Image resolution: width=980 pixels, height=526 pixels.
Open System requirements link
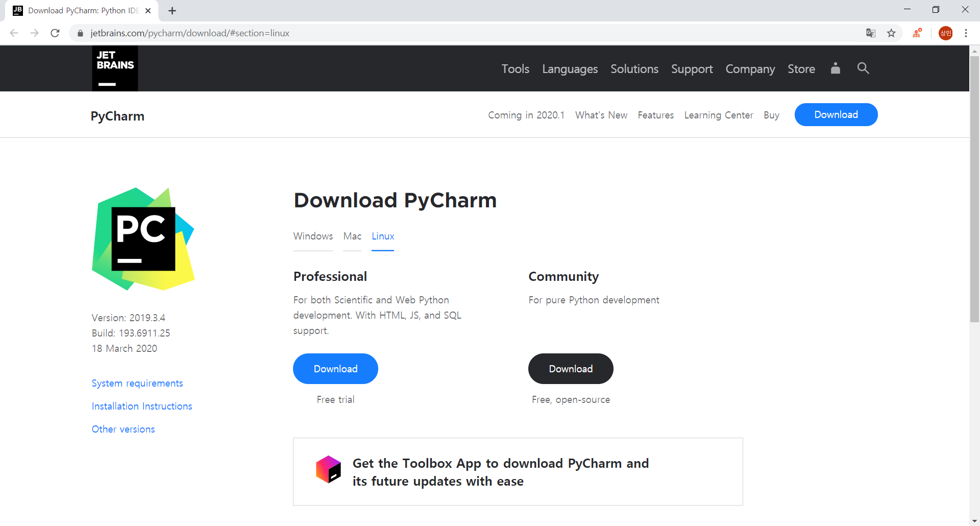(137, 384)
